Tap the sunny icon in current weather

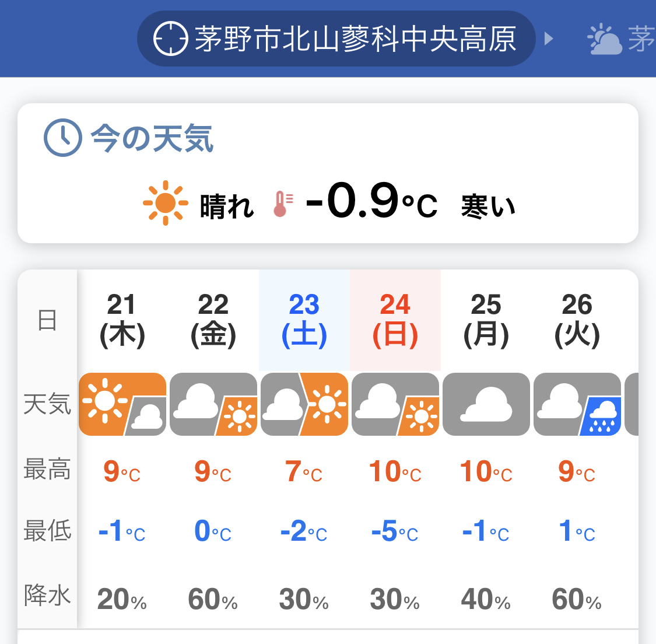[x=165, y=203]
